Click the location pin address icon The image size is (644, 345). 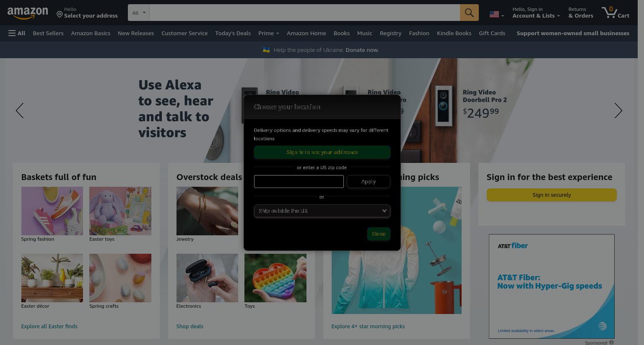(60, 15)
